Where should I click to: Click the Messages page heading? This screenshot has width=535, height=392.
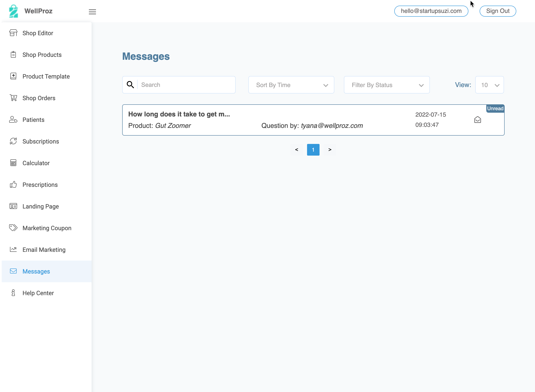146,56
